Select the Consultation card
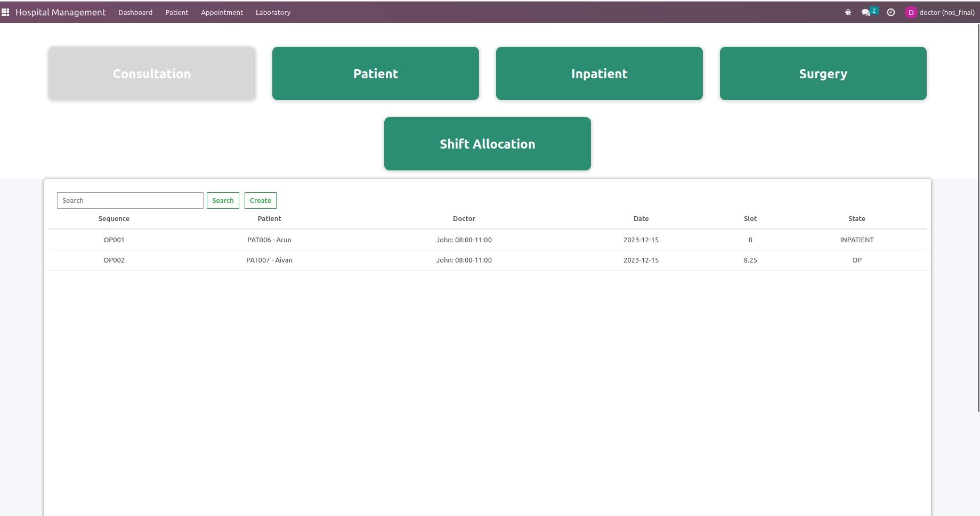Image resolution: width=980 pixels, height=516 pixels. [152, 73]
